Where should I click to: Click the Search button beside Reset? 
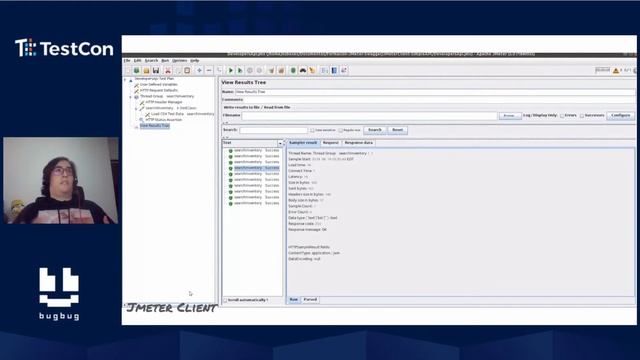[x=375, y=130]
